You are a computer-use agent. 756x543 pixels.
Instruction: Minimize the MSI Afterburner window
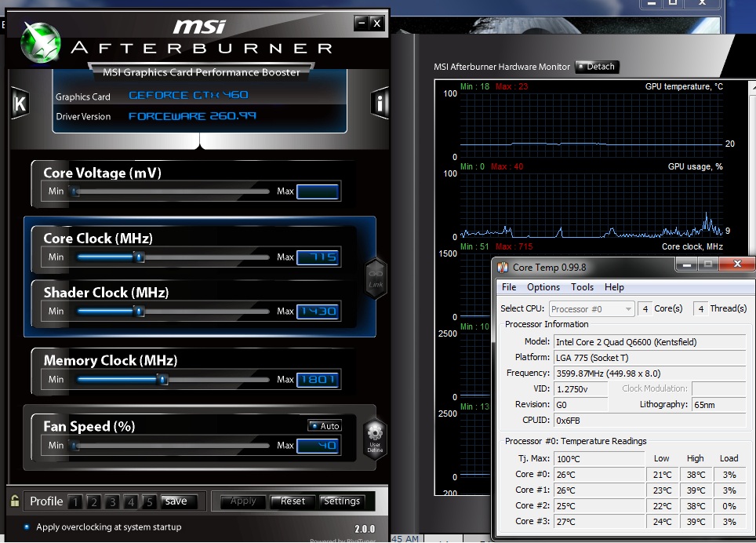[362, 23]
